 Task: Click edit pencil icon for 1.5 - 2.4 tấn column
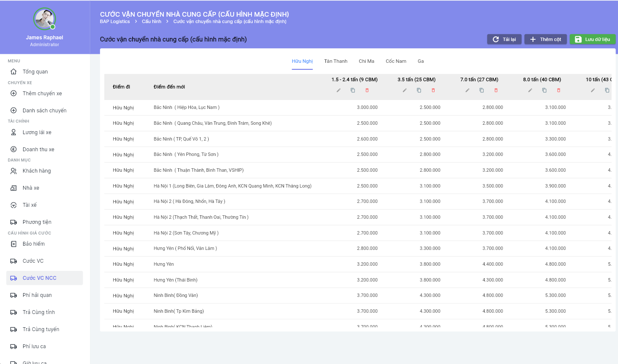pos(338,90)
